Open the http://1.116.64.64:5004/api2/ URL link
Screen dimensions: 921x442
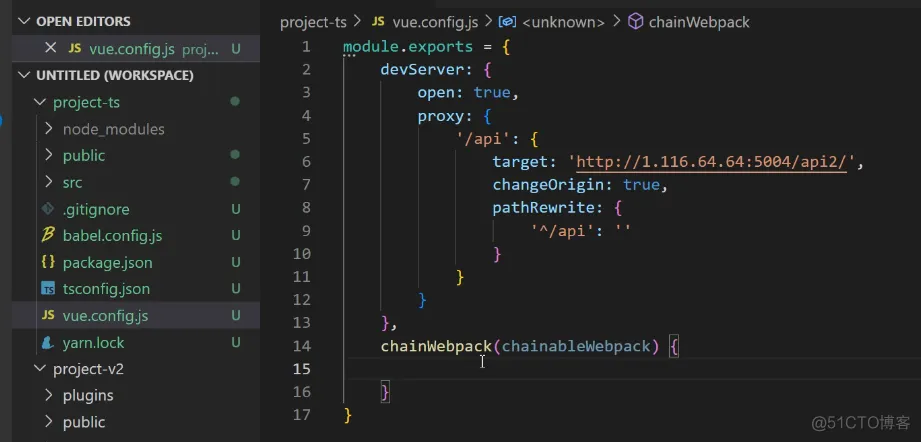(x=711, y=163)
